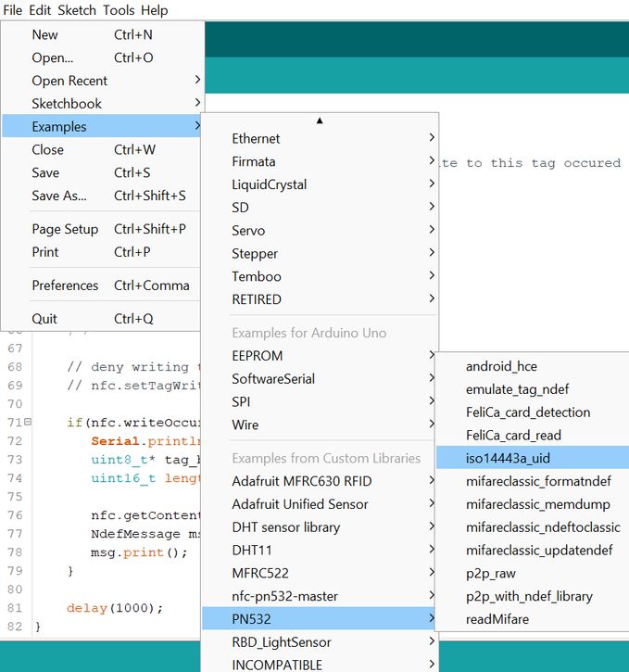Expand the Stepper examples submenu
The width and height of the screenshot is (629, 672).
[x=320, y=254]
